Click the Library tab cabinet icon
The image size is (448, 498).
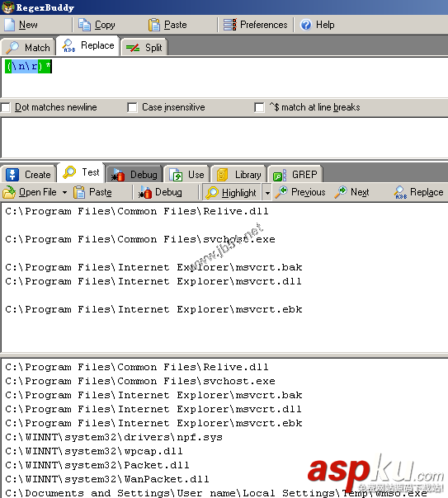click(x=223, y=175)
